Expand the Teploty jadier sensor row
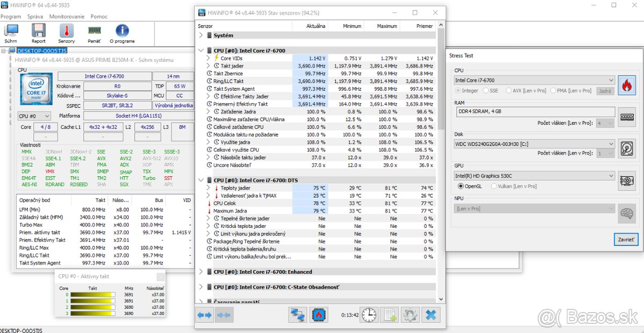The height and width of the screenshot is (333, 644). coord(209,188)
